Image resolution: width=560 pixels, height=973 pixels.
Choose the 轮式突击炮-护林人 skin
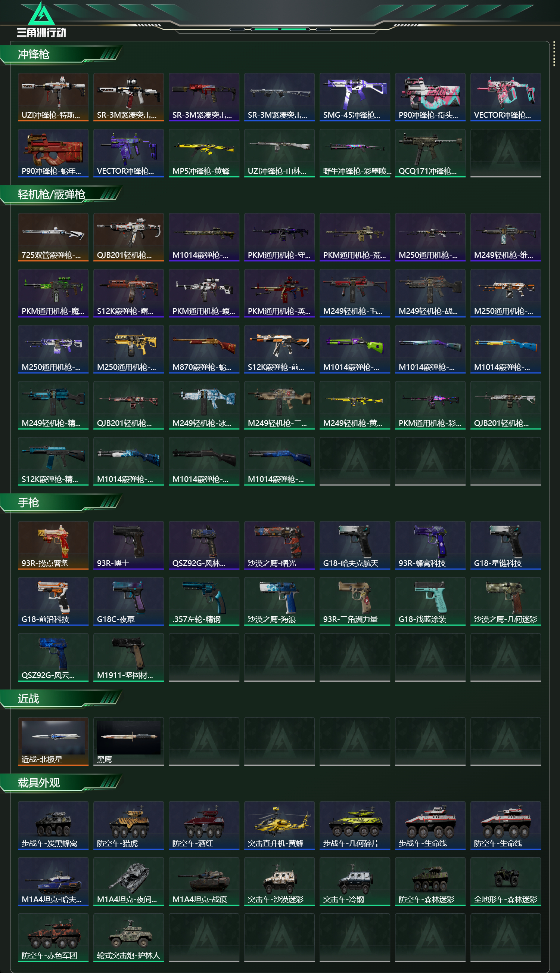tap(128, 937)
